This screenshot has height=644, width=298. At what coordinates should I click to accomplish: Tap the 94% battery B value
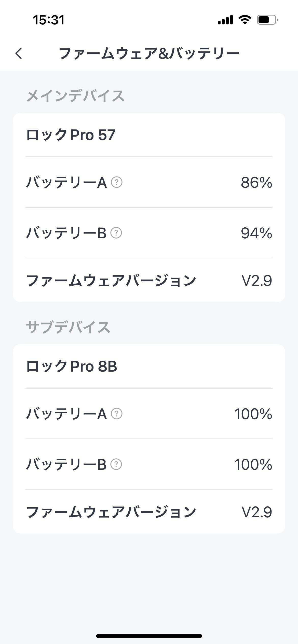coord(256,233)
